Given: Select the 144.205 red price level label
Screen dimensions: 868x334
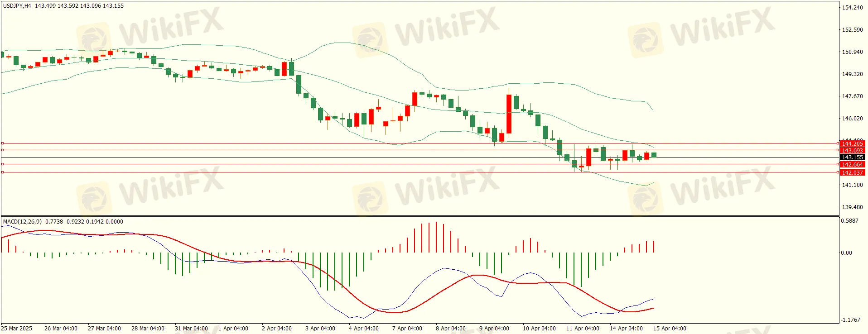Looking at the screenshot, I should [852, 143].
